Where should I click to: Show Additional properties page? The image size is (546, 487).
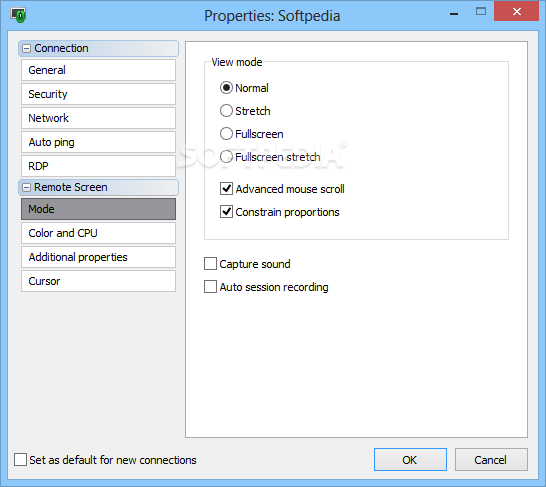tap(98, 257)
